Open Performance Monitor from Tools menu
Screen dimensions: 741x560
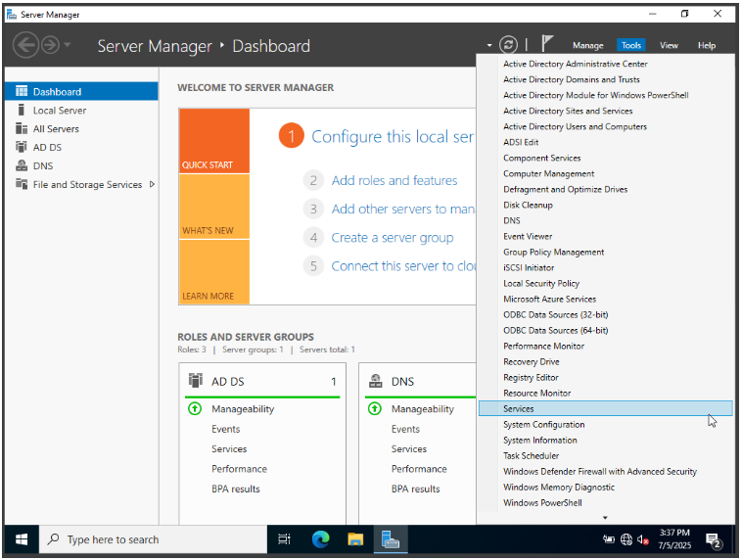coord(543,346)
